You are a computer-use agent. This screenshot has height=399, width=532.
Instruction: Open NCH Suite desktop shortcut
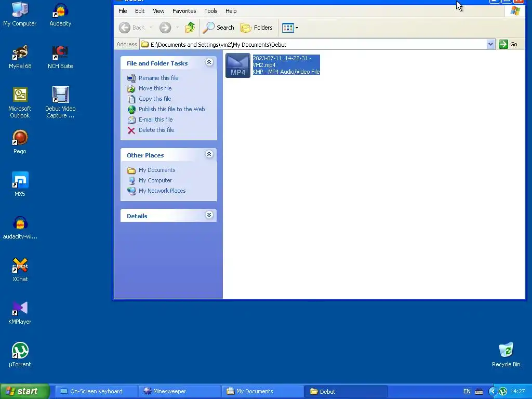click(60, 57)
